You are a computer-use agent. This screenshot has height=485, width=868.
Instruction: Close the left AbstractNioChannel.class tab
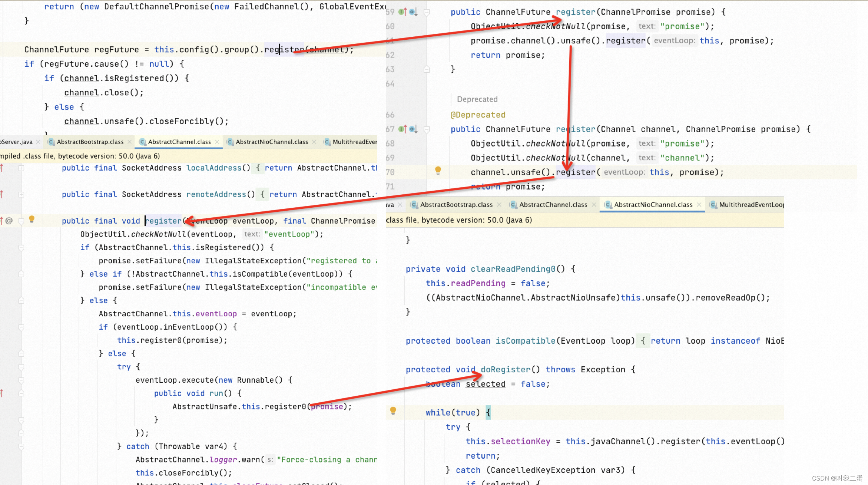click(314, 142)
